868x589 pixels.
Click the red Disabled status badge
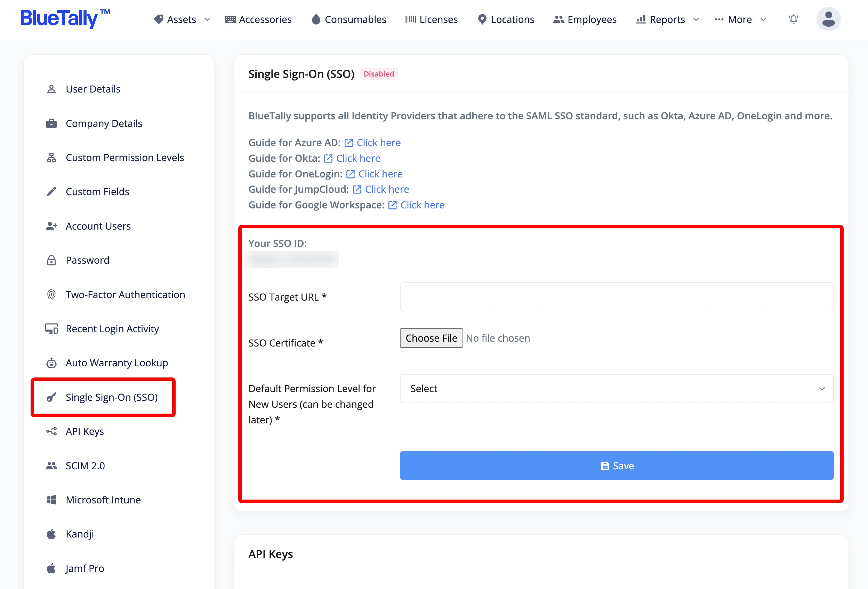click(x=379, y=74)
